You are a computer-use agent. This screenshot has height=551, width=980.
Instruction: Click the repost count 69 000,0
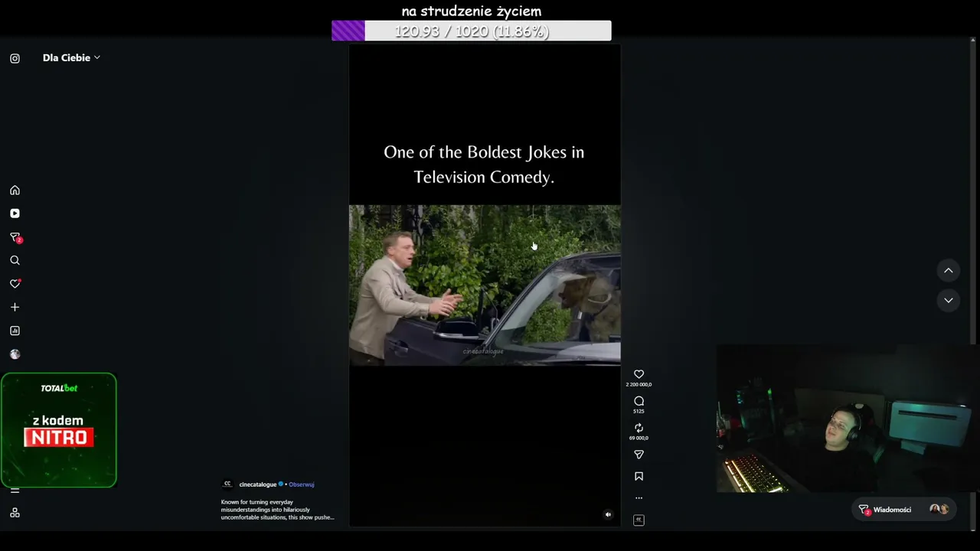[x=639, y=438]
